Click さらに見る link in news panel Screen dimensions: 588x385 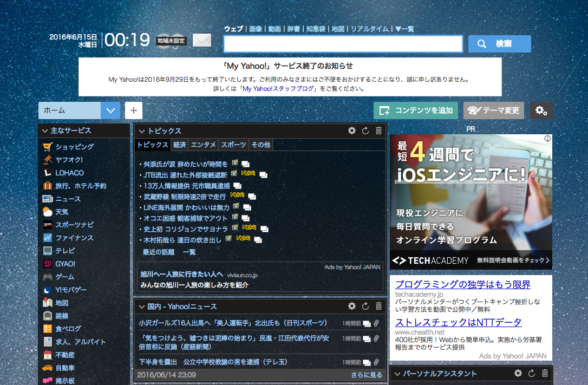point(367,375)
